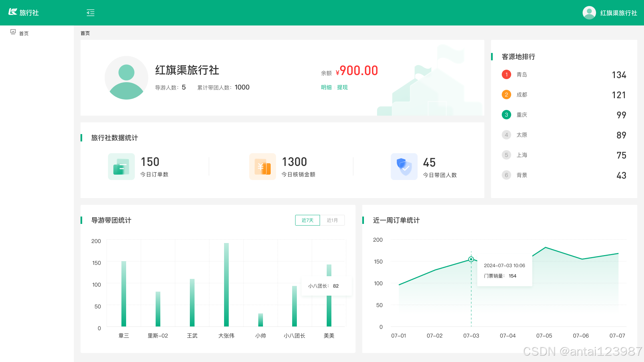Open the 明细 balance details link
This screenshot has width=644, height=362.
[326, 87]
